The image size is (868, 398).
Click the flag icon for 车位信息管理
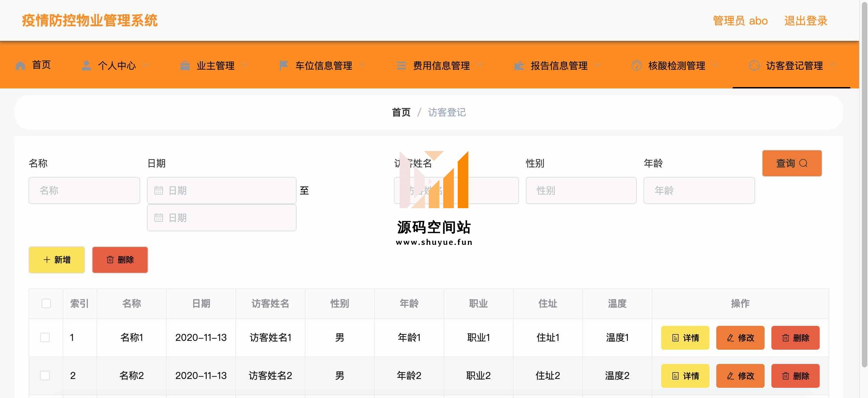tap(283, 65)
